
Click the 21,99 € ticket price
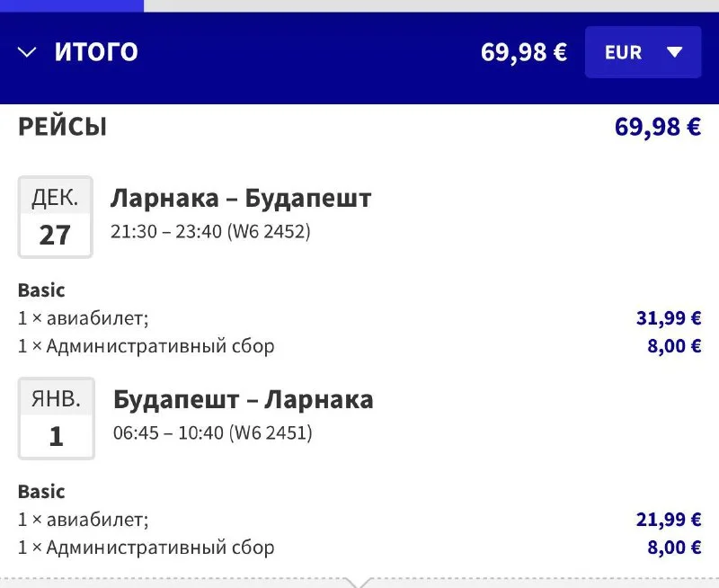coord(668,519)
